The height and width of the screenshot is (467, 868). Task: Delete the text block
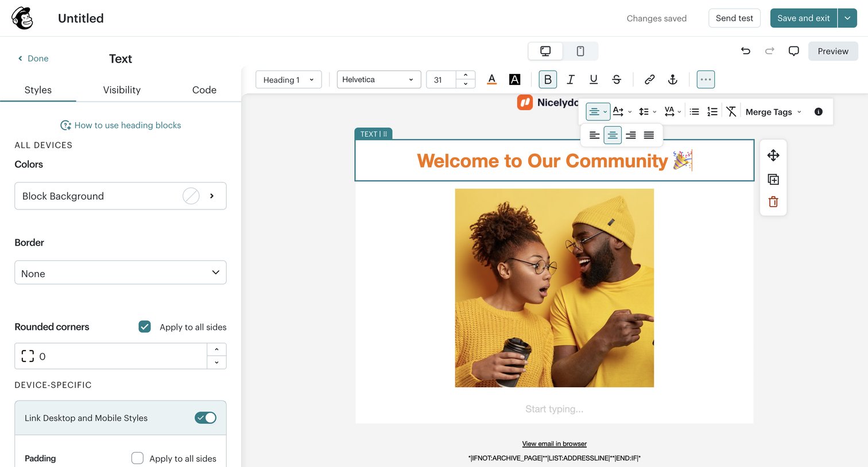click(773, 202)
